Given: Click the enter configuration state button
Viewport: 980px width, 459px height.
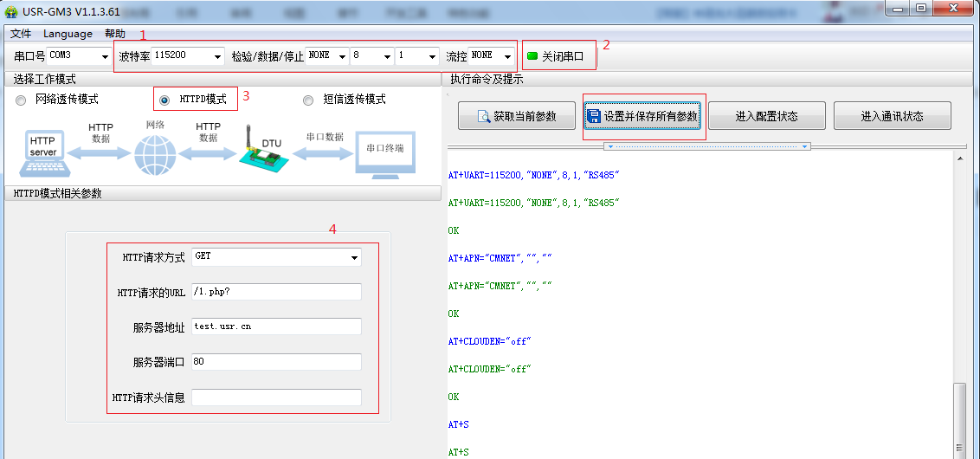Looking at the screenshot, I should (766, 116).
